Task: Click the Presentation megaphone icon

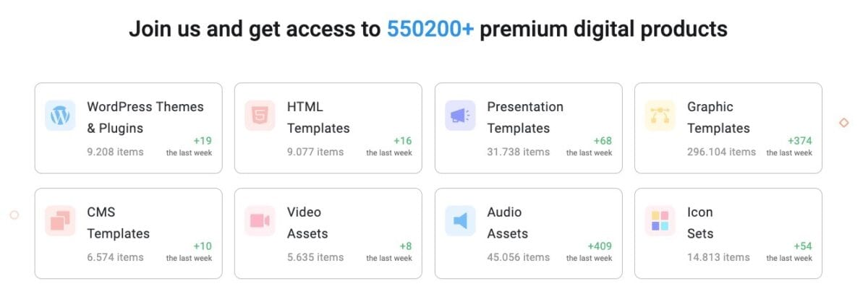Action: (460, 116)
